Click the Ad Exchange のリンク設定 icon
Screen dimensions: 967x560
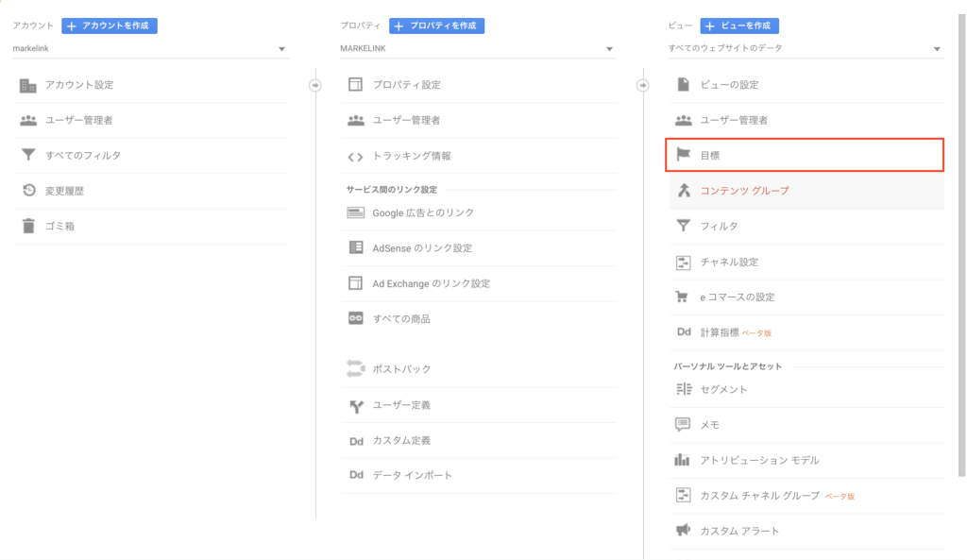(x=355, y=283)
